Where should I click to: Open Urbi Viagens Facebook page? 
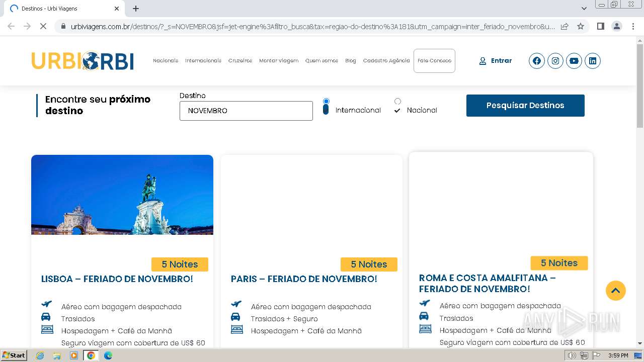[537, 61]
